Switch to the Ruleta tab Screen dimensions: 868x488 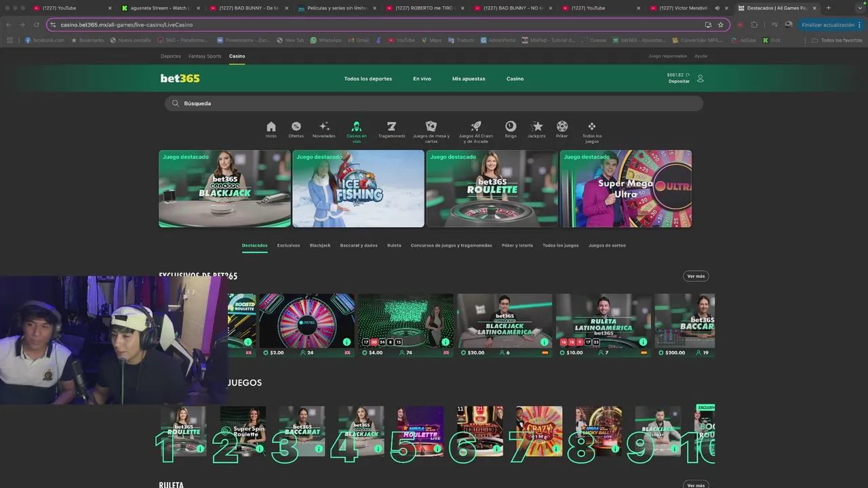394,245
